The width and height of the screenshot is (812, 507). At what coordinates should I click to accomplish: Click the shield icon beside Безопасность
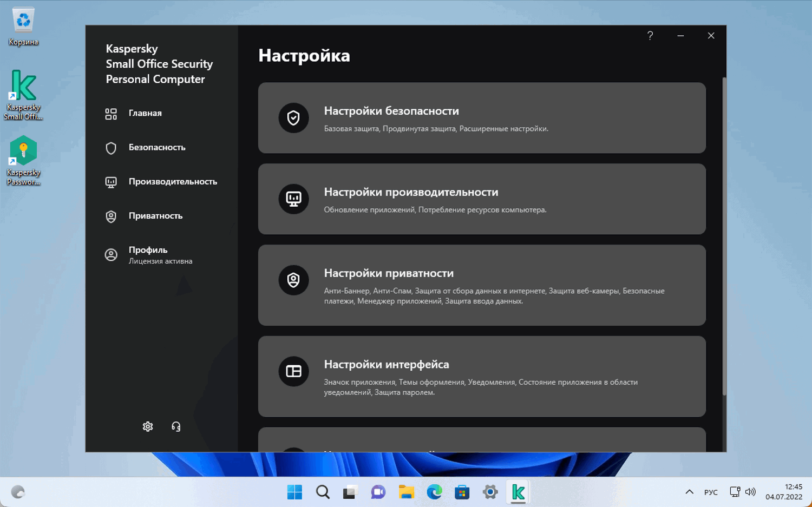(x=111, y=148)
